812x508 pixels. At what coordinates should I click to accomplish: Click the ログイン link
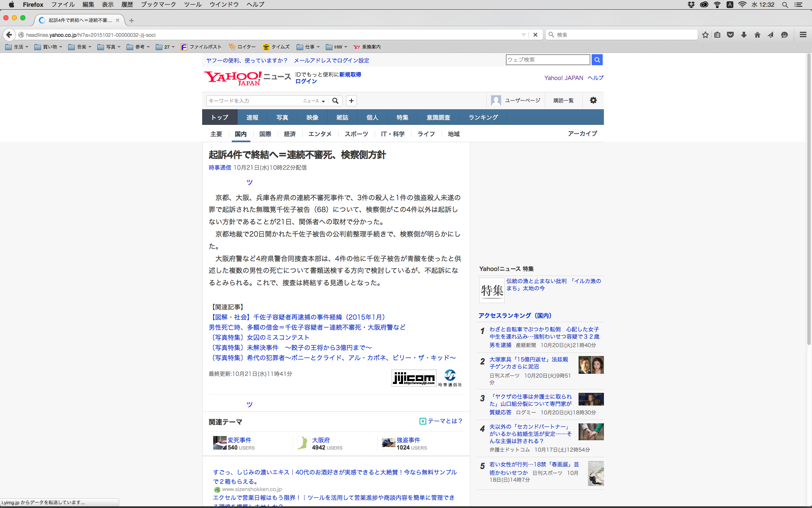click(x=306, y=81)
